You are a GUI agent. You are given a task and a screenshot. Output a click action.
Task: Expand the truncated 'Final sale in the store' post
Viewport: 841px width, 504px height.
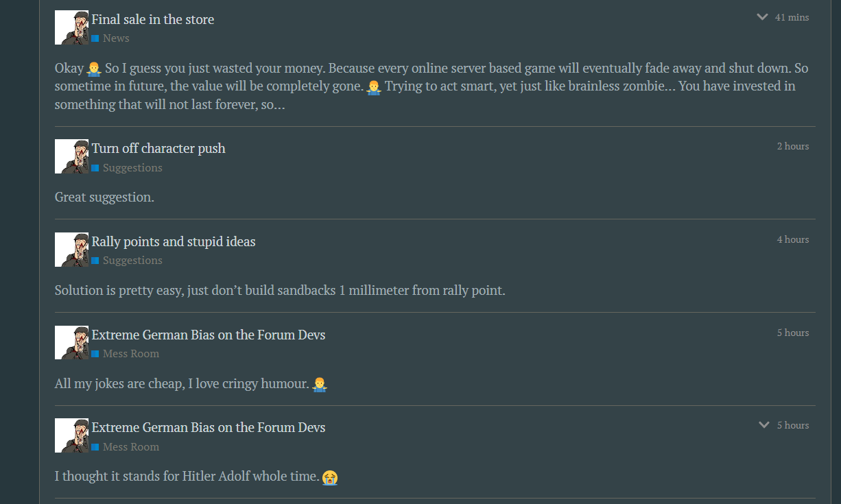point(762,17)
